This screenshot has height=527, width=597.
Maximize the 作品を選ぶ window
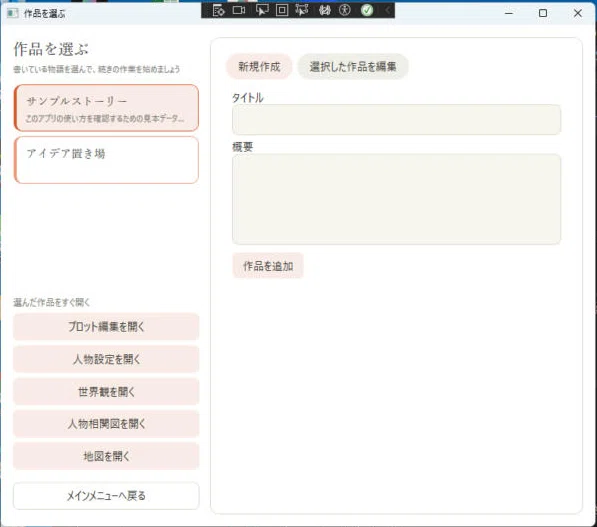(x=543, y=13)
